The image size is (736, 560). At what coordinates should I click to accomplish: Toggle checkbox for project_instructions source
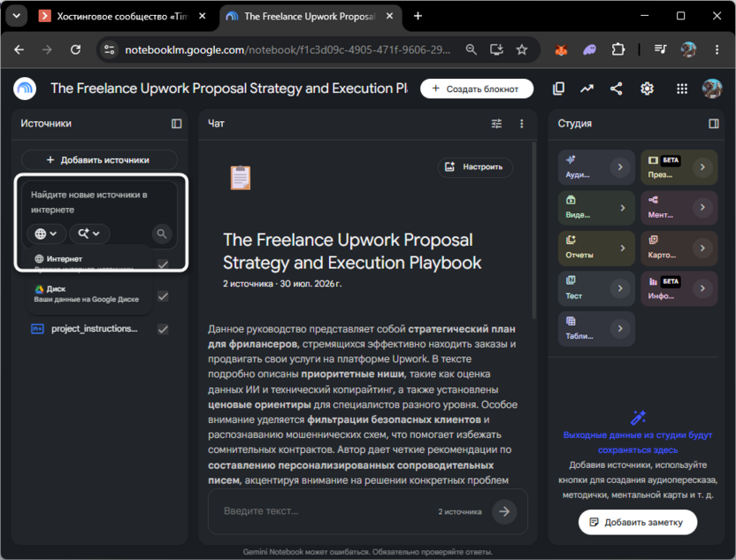click(163, 329)
